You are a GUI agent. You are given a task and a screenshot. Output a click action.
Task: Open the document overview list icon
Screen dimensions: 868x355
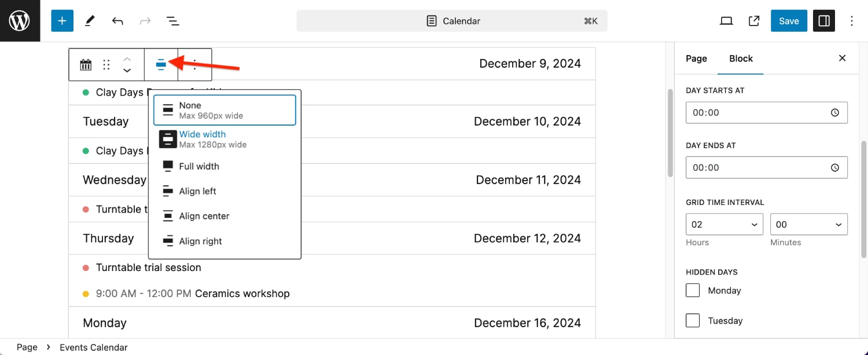tap(172, 21)
